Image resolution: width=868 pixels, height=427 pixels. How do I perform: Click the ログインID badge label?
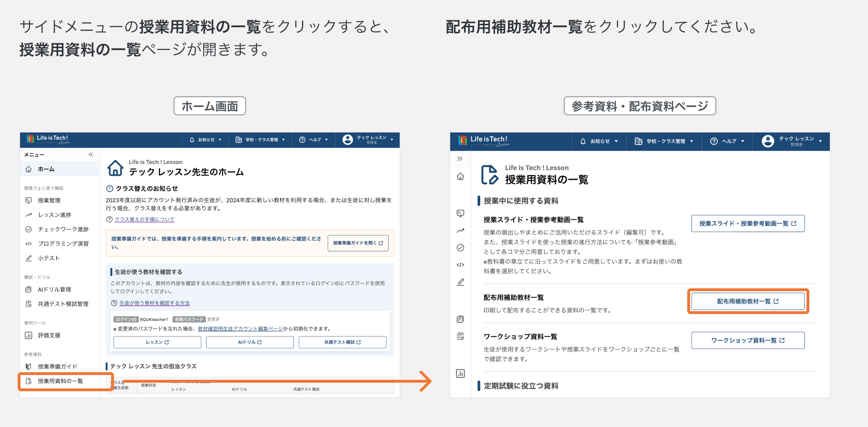tap(126, 319)
